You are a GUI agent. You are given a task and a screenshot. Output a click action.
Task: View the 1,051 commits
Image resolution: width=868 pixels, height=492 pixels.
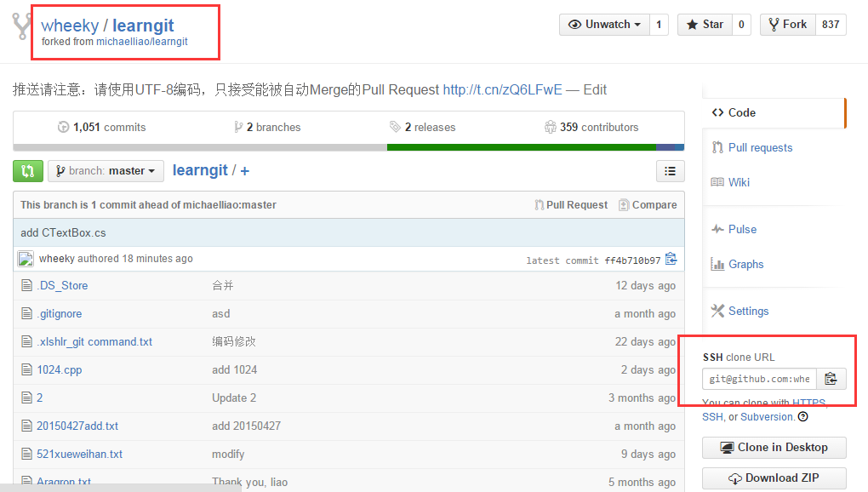(x=102, y=128)
